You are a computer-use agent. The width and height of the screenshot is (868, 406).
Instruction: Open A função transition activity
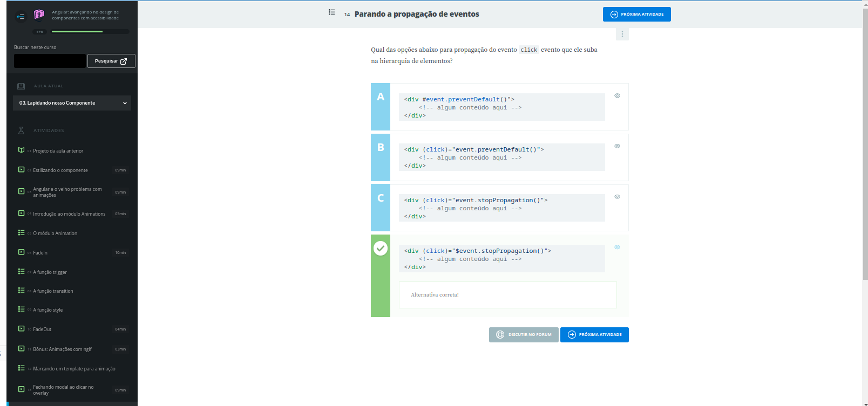tap(53, 291)
